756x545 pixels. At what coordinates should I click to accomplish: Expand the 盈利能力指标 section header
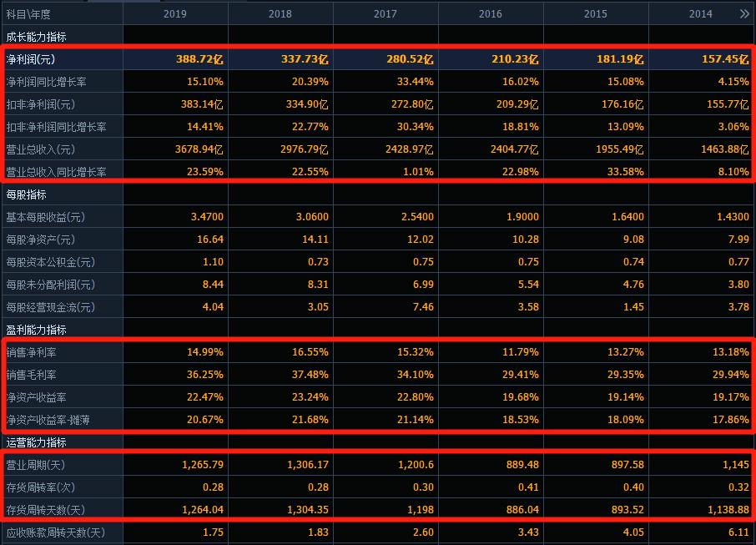tap(36, 330)
